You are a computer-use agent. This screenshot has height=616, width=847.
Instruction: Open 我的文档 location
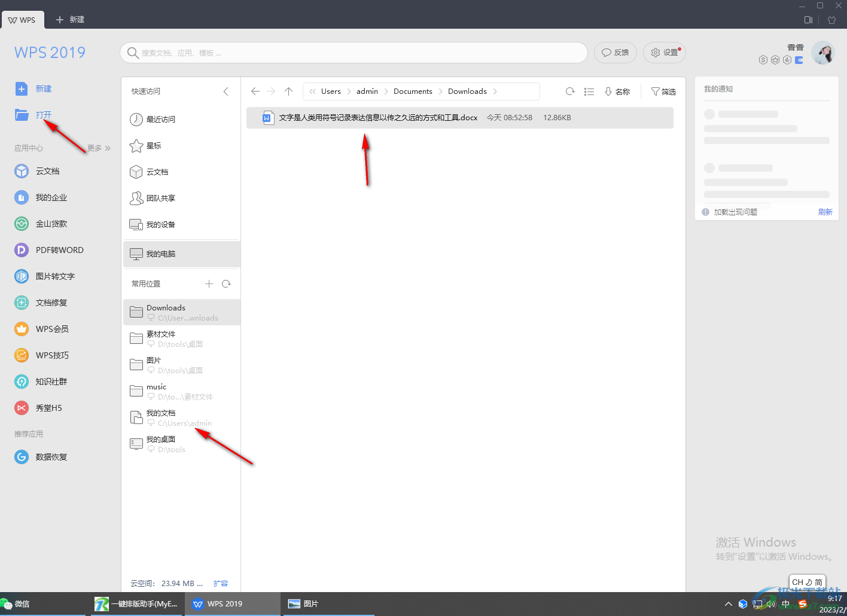182,417
